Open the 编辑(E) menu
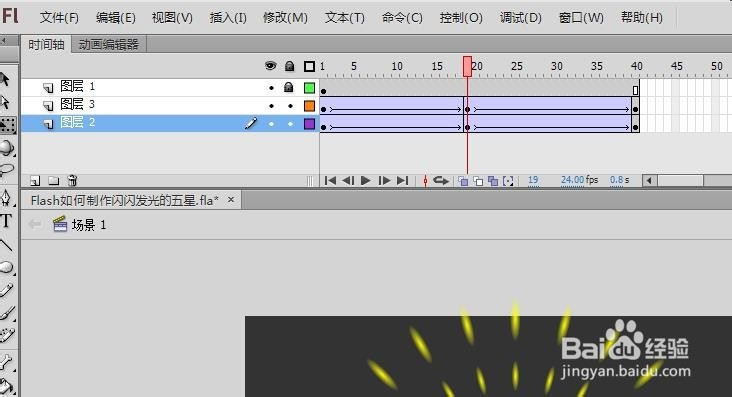The image size is (732, 397). (x=116, y=18)
